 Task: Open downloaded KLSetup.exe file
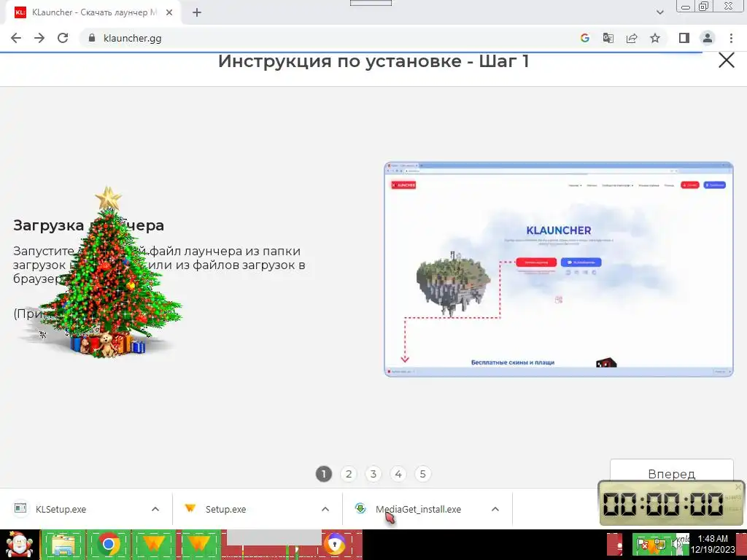61,509
